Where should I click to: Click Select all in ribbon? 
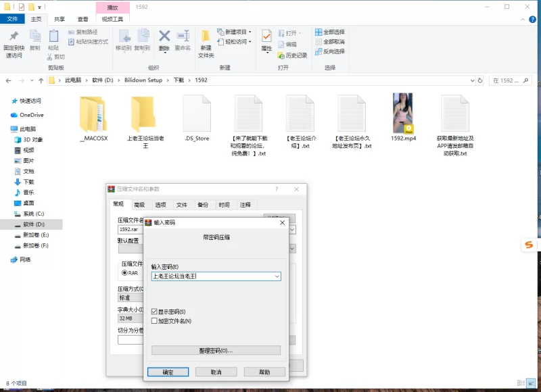coord(330,32)
